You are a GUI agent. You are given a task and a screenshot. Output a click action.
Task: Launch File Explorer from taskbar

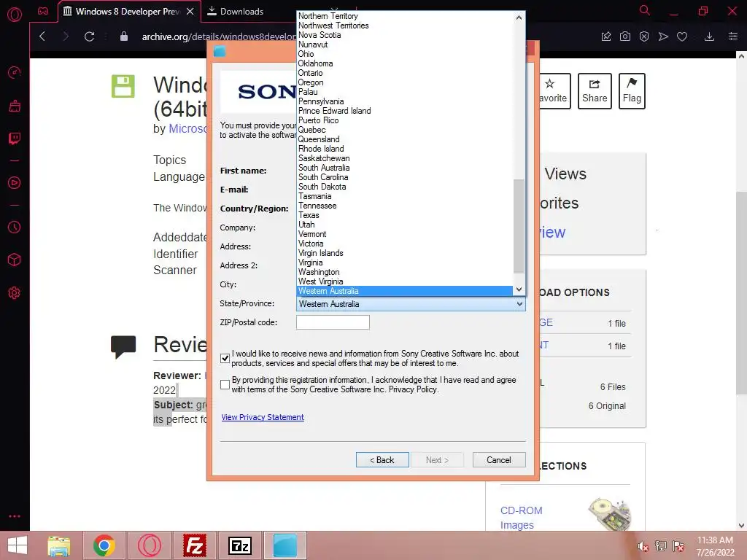[x=59, y=545]
